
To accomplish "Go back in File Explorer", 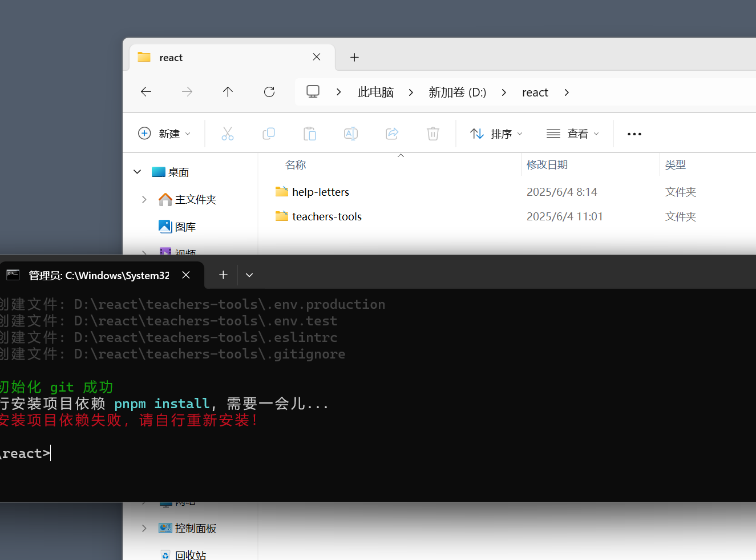I will [x=146, y=92].
